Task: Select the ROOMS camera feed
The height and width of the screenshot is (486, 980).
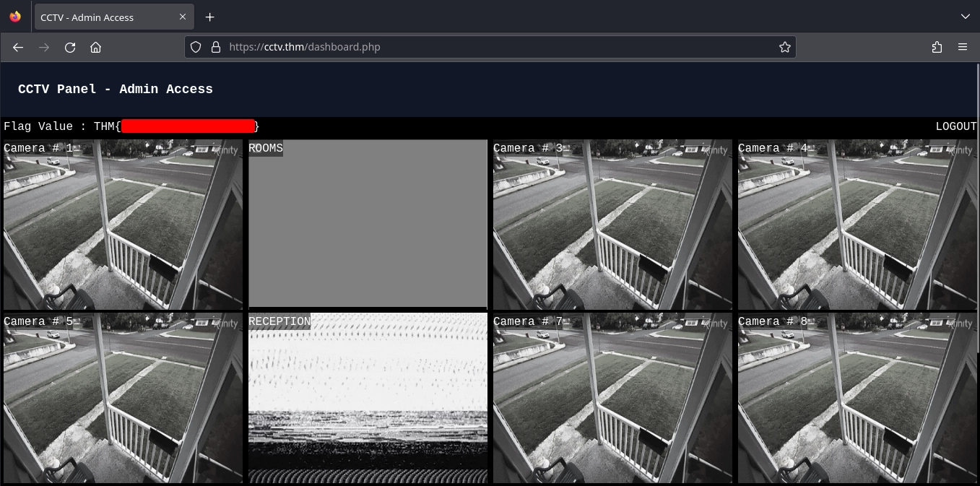Action: (368, 224)
